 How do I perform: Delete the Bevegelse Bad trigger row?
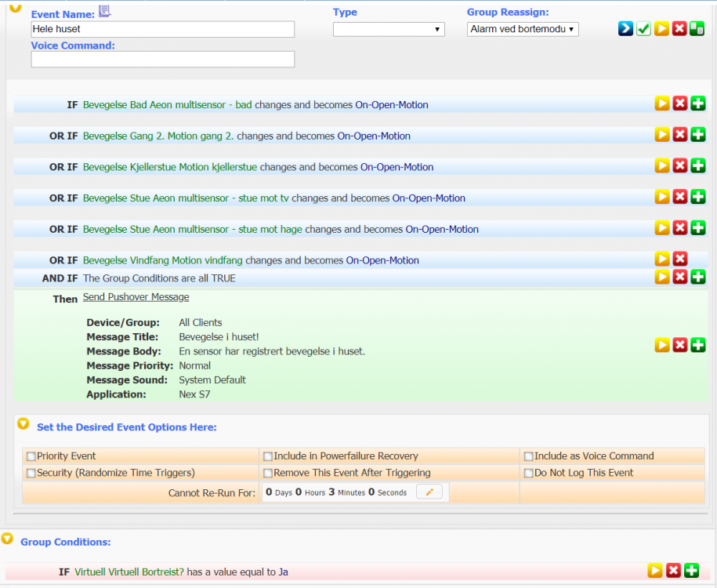(680, 103)
